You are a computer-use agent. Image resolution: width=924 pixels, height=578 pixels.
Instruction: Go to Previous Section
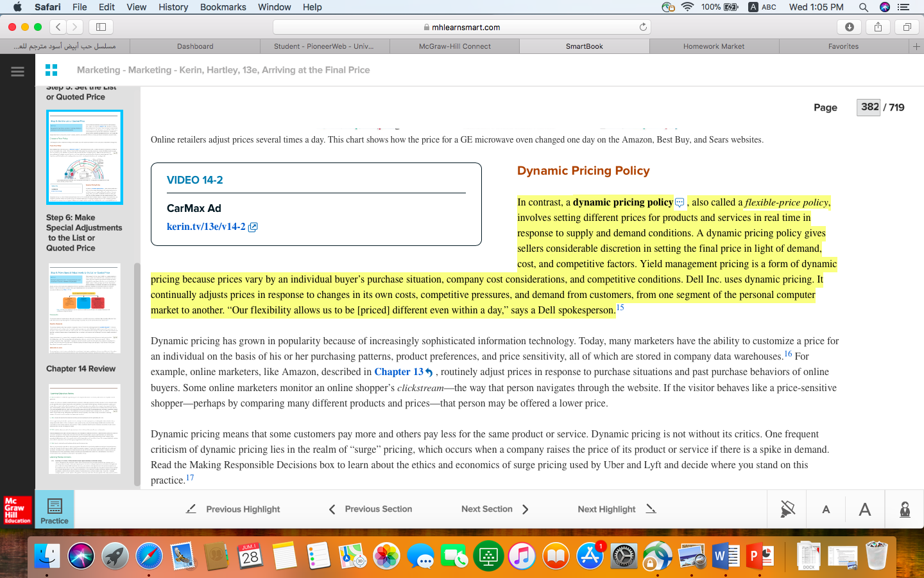370,509
